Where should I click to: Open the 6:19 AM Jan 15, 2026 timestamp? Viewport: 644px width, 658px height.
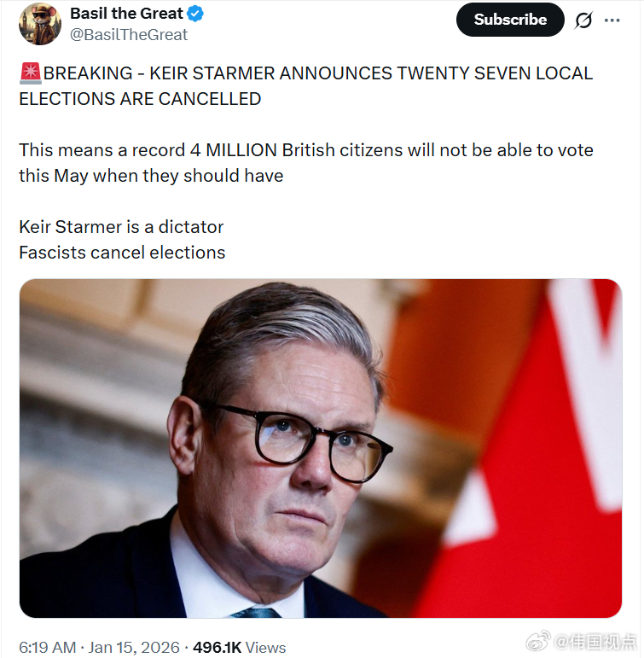pos(99,647)
